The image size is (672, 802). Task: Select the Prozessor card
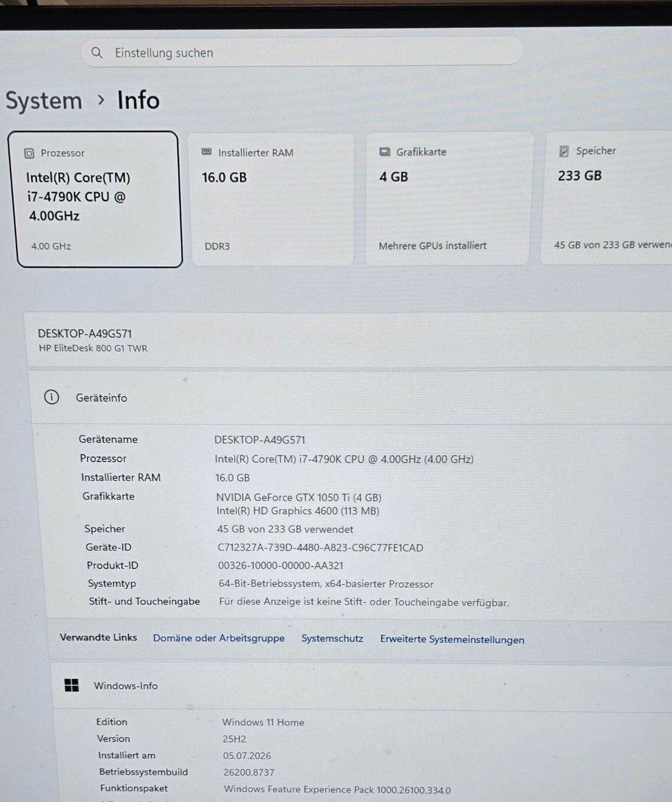(x=96, y=199)
